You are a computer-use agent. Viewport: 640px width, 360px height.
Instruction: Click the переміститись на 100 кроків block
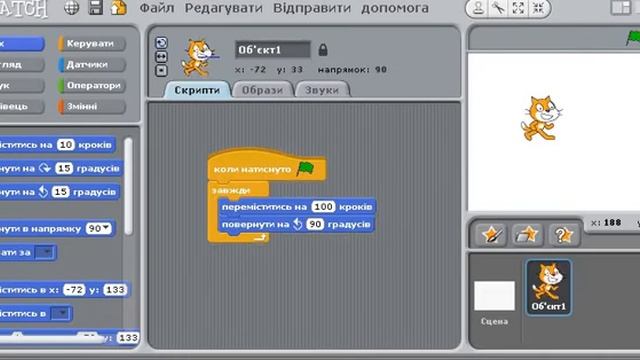click(x=297, y=207)
